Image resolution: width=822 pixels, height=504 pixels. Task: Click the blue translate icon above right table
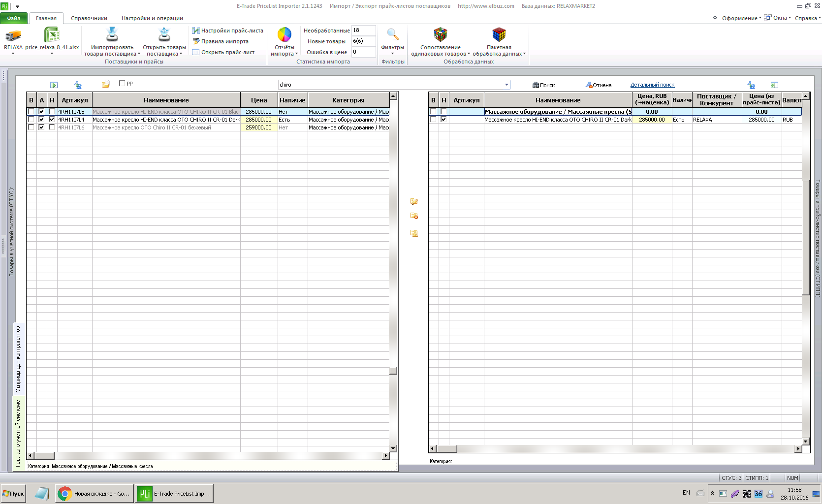751,85
